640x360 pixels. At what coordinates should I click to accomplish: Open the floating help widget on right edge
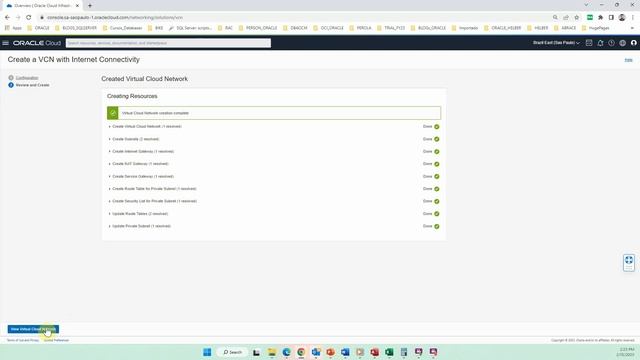click(x=629, y=262)
